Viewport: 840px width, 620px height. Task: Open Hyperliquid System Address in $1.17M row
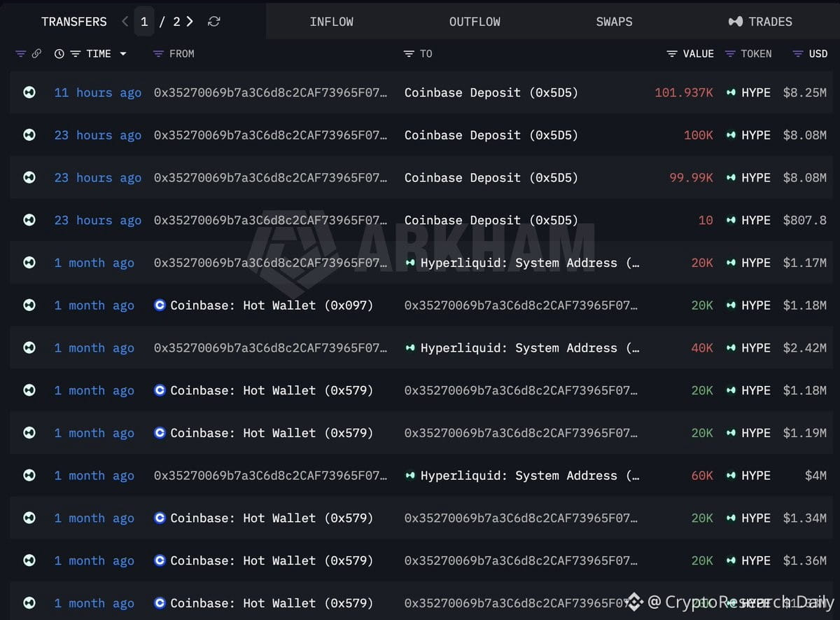pyautogui.click(x=530, y=263)
